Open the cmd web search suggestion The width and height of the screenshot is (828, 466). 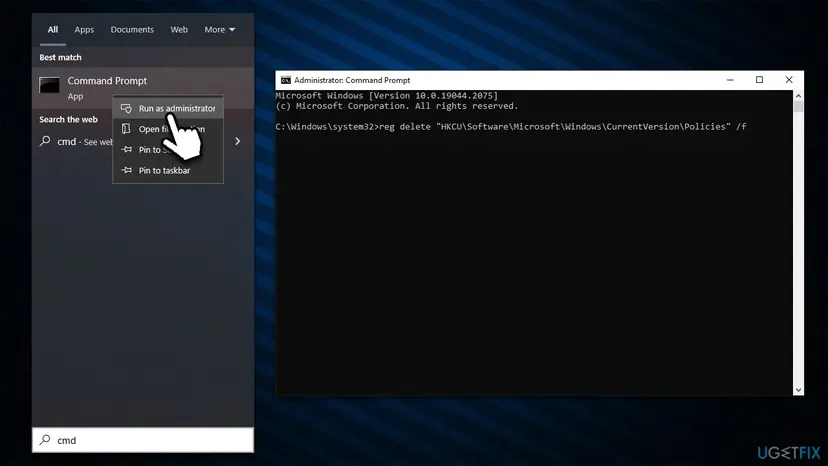click(143, 142)
